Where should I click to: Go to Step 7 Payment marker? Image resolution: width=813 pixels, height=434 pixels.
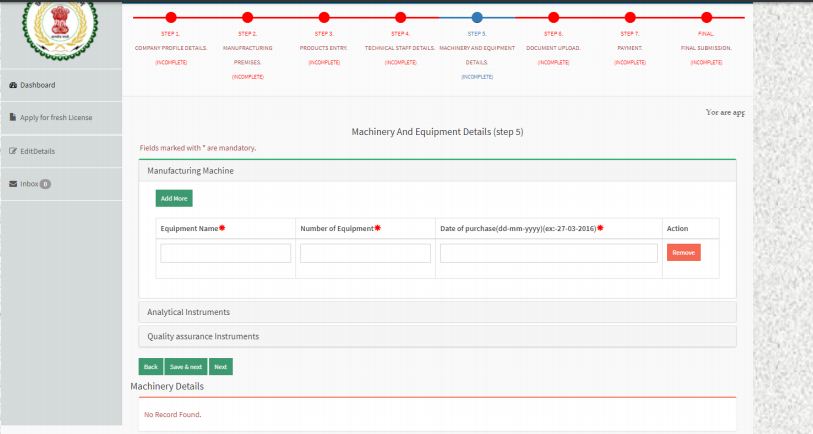(629, 18)
